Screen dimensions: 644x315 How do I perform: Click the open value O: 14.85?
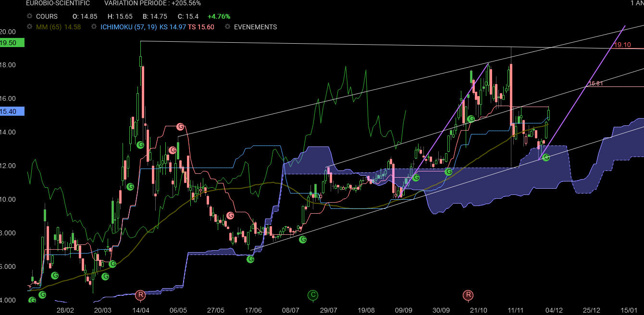click(85, 16)
